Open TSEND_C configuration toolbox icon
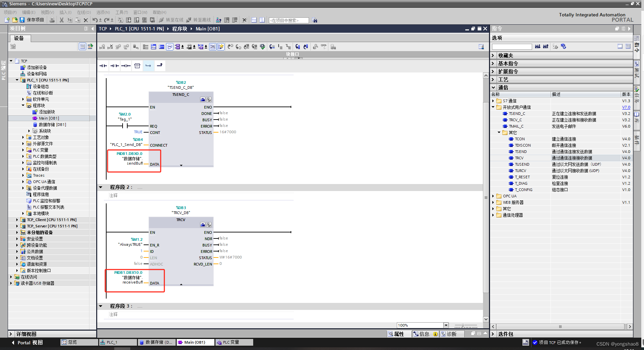 point(203,100)
